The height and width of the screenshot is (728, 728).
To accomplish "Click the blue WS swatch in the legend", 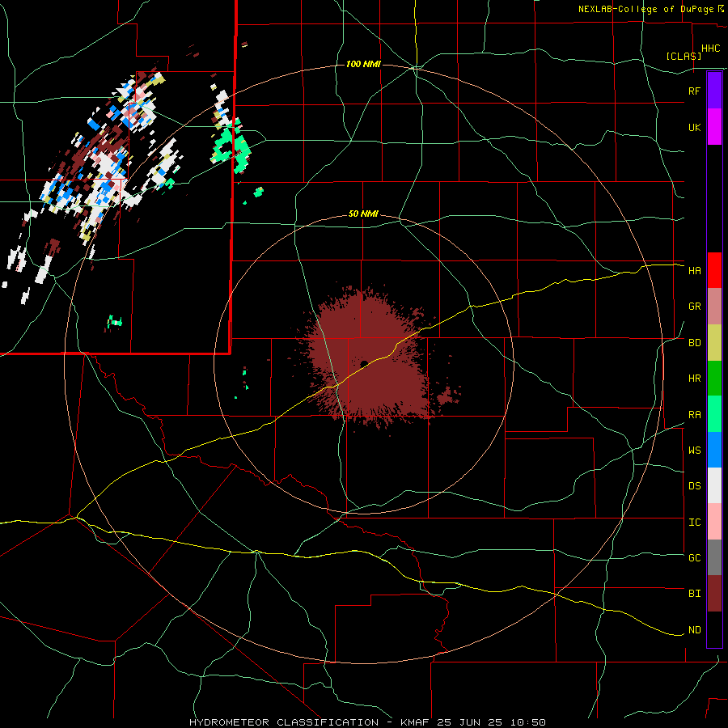I will 714,450.
